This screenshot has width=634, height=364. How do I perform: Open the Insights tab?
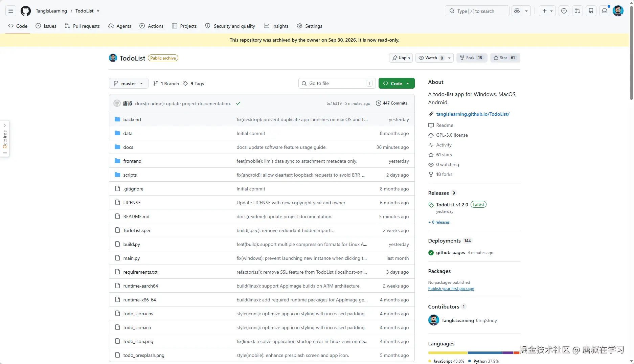[x=276, y=26]
